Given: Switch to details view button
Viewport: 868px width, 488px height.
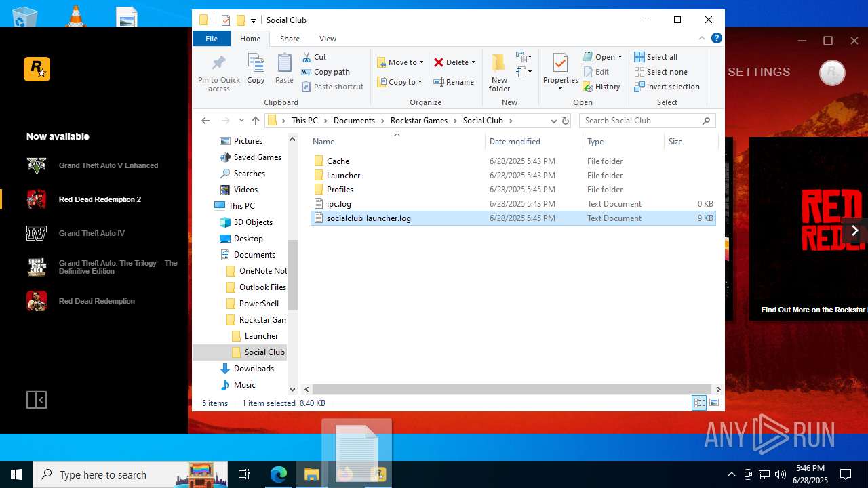Looking at the screenshot, I should (699, 403).
